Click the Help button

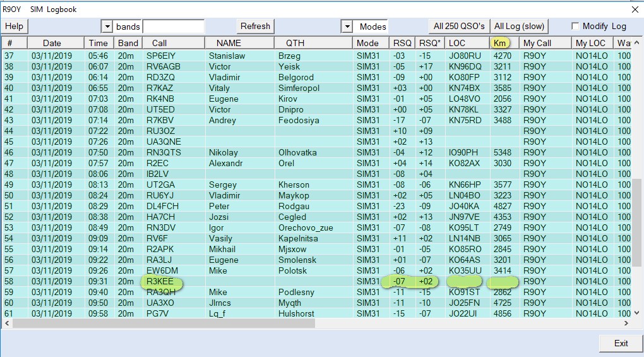(x=14, y=27)
